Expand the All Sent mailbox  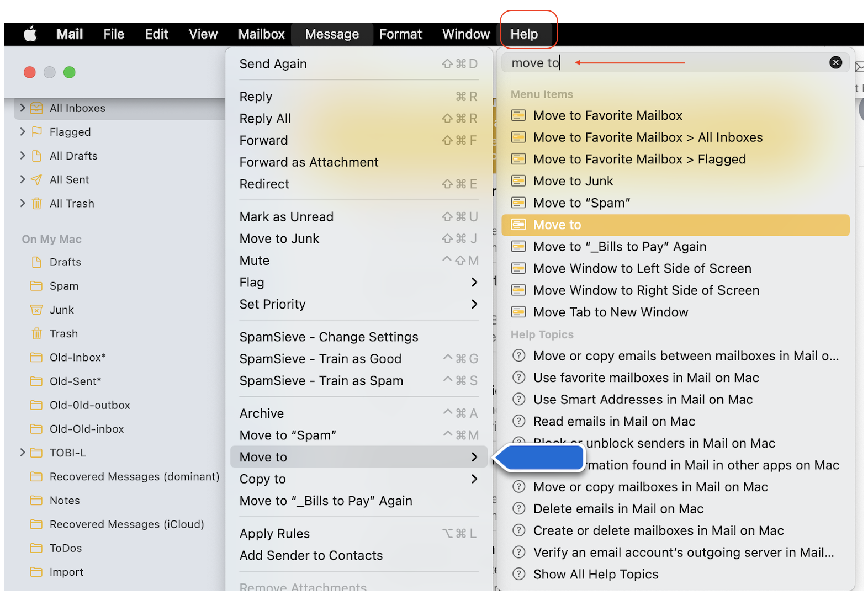coord(22,179)
